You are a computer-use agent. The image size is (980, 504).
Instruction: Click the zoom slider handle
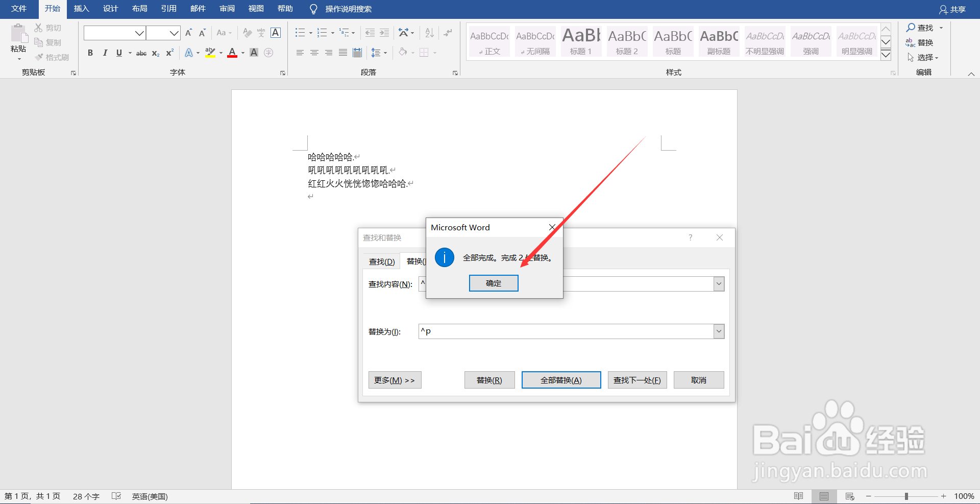coord(906,496)
